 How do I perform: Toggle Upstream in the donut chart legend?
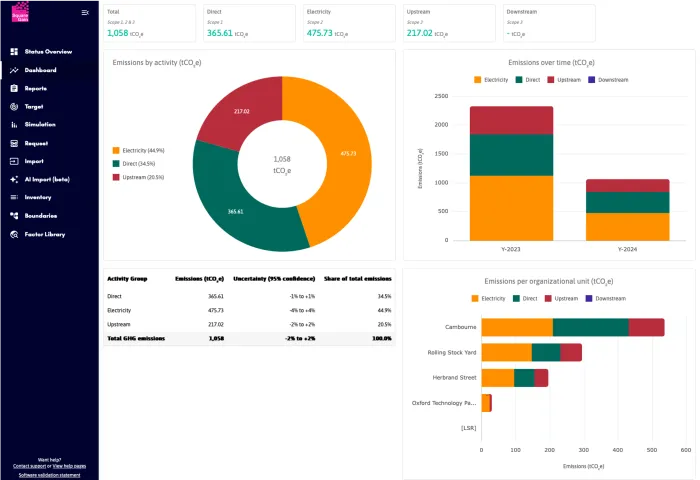138,177
